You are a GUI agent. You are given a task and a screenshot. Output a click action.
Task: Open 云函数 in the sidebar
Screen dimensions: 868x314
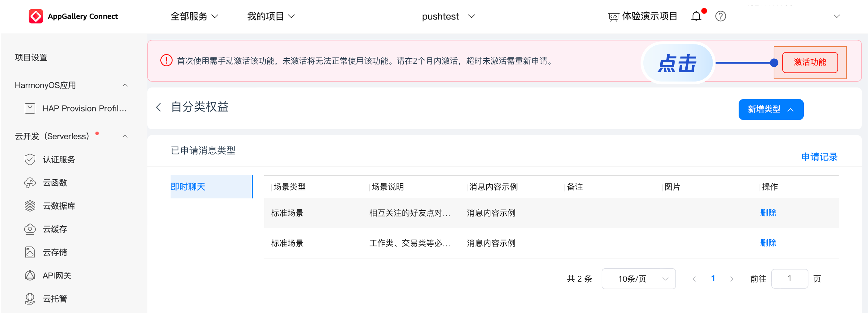tap(55, 183)
